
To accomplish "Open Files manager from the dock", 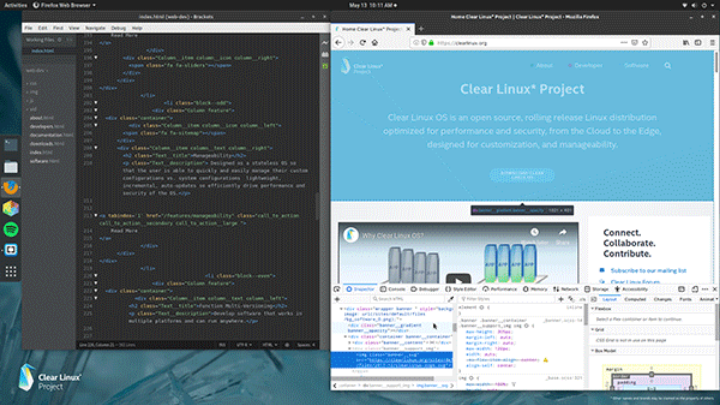I will tap(11, 167).
